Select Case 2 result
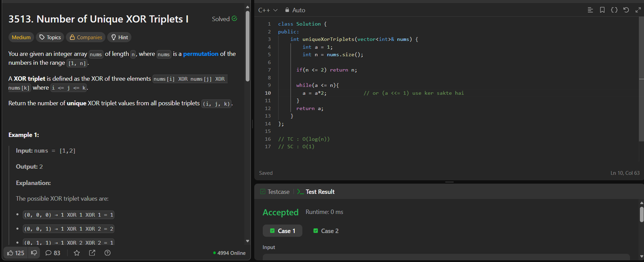Viewport: 644px width, 262px height. point(326,231)
